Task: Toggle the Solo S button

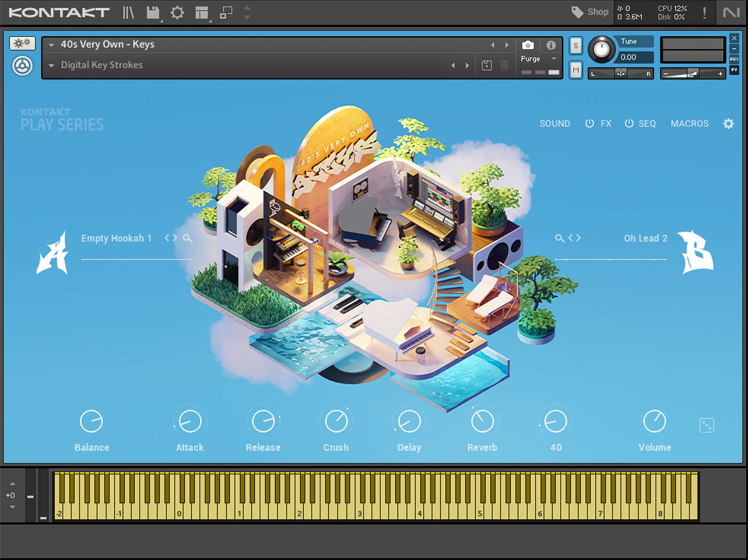Action: point(575,46)
